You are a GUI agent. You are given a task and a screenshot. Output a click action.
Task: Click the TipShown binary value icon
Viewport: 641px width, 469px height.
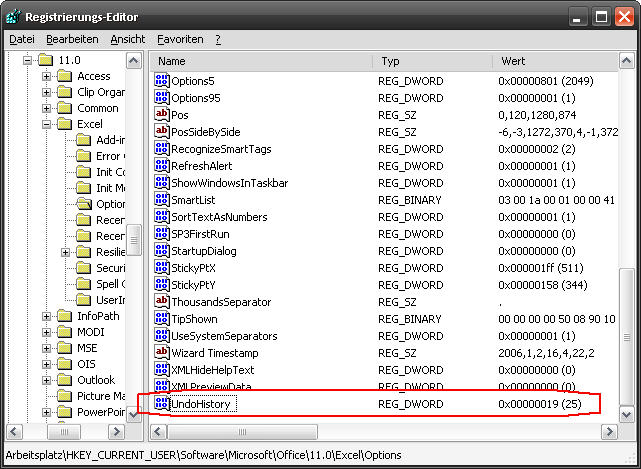pyautogui.click(x=162, y=319)
